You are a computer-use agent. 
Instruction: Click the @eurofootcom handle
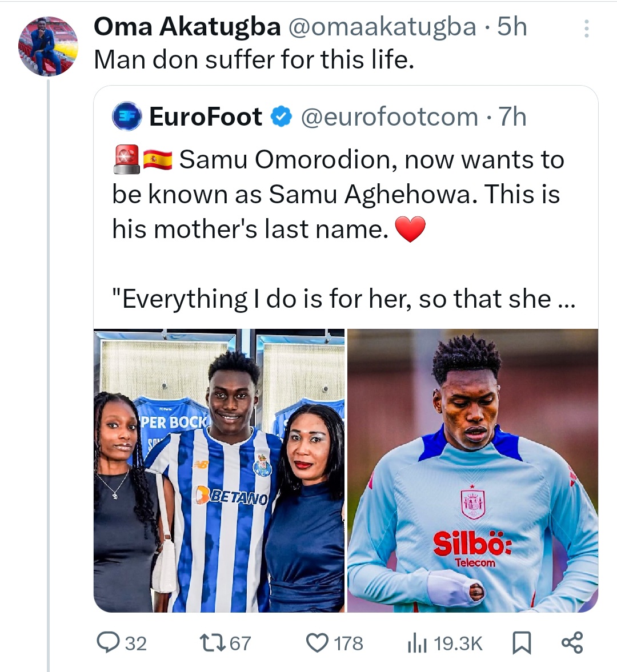pos(390,117)
